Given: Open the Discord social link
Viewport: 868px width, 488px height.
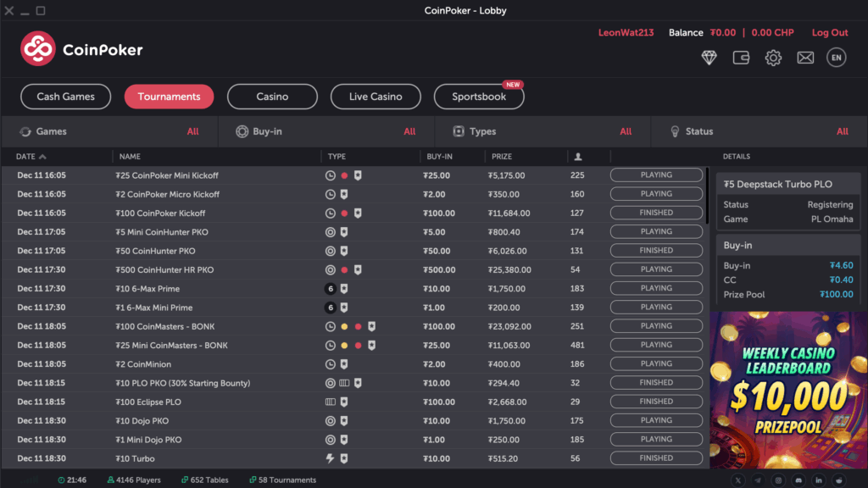Looking at the screenshot, I should [x=798, y=480].
